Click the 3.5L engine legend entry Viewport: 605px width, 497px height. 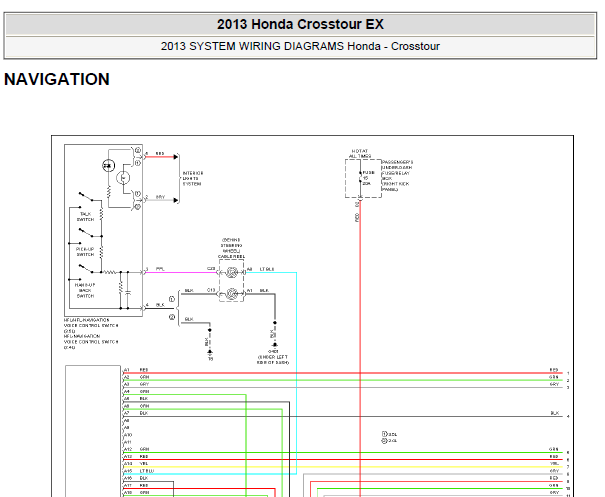389,434
